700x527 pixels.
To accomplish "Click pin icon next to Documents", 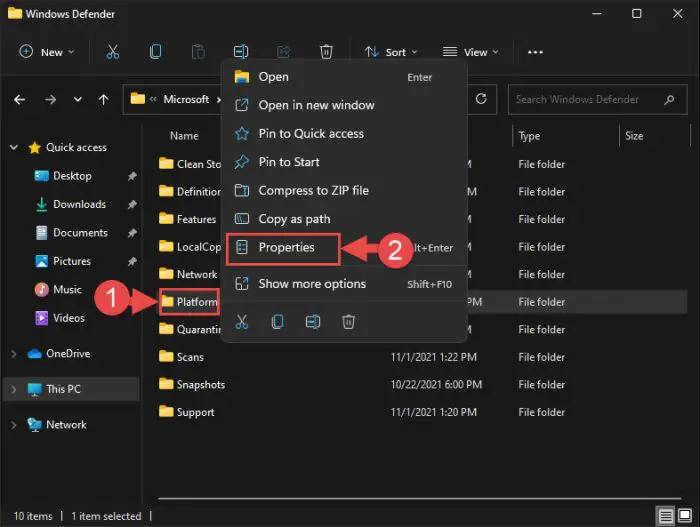I will (x=132, y=233).
